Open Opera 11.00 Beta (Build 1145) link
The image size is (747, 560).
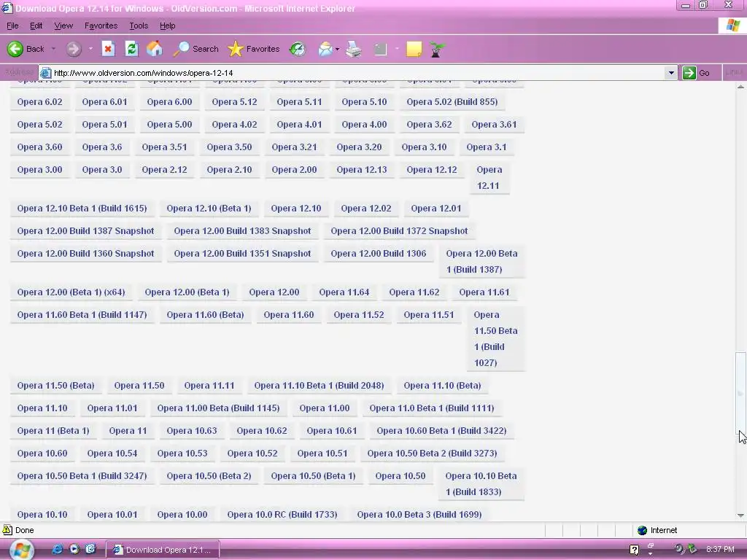point(218,408)
